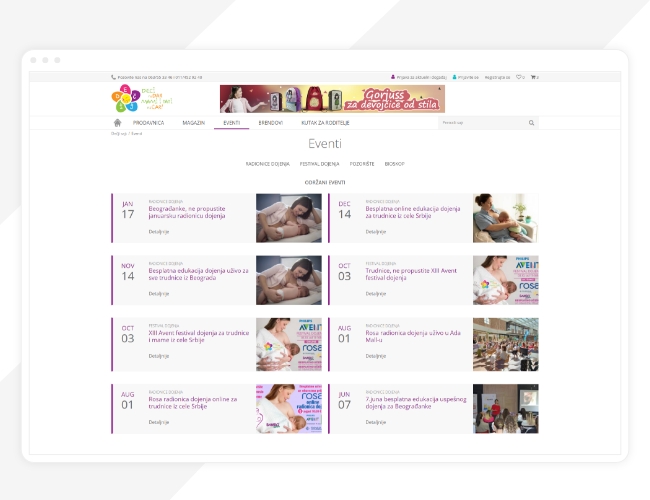Open the wishlist heart icon
Viewport: 650px width, 500px height.
(519, 77)
